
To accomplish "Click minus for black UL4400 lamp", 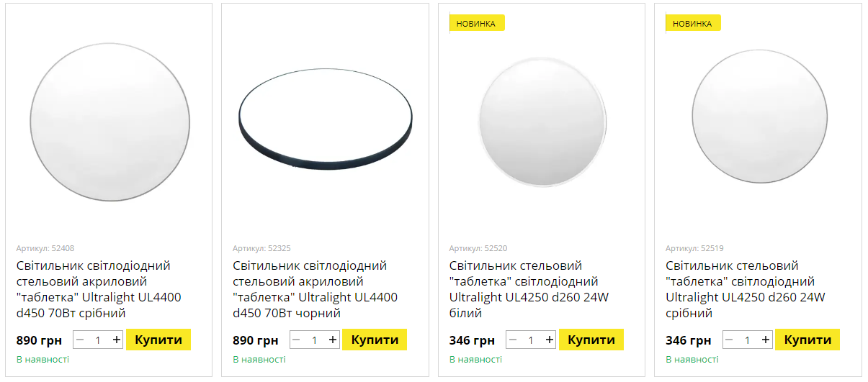I will point(296,340).
